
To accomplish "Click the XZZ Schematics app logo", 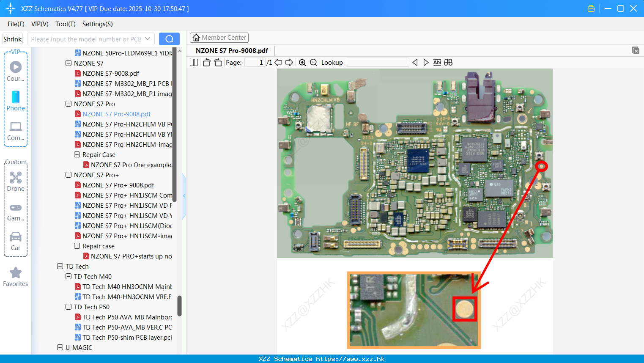I will [11, 8].
